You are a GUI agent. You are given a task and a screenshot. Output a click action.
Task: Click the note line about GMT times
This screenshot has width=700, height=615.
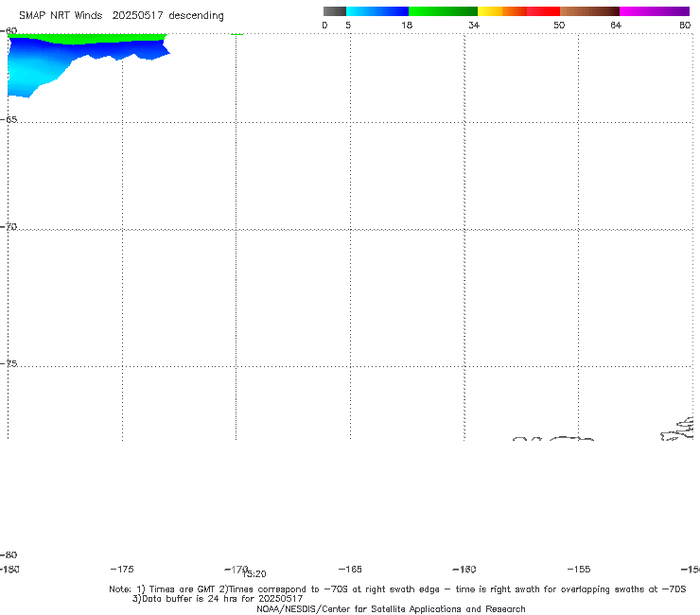[x=397, y=589]
